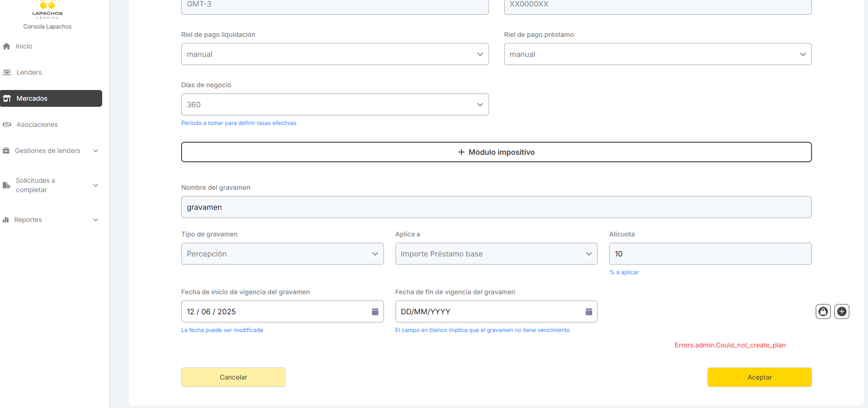
Task: Click the lock icon button beside the gravamen dates
Action: [x=823, y=311]
